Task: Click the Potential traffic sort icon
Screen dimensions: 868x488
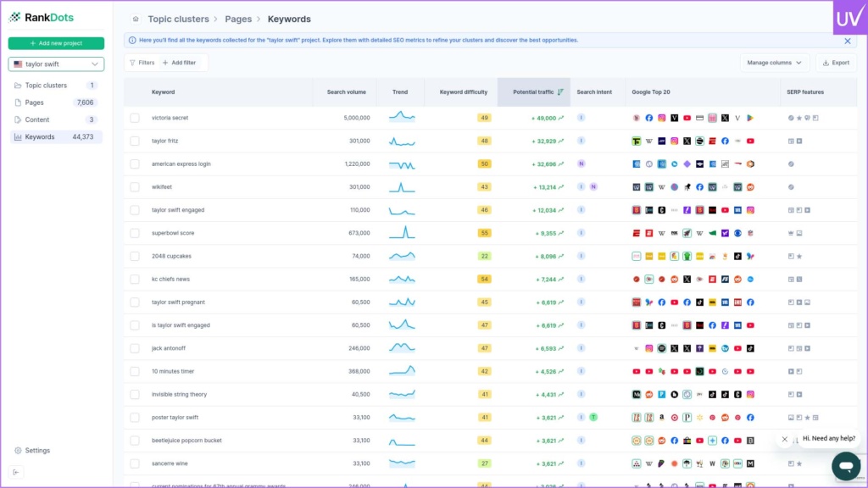Action: [560, 91]
